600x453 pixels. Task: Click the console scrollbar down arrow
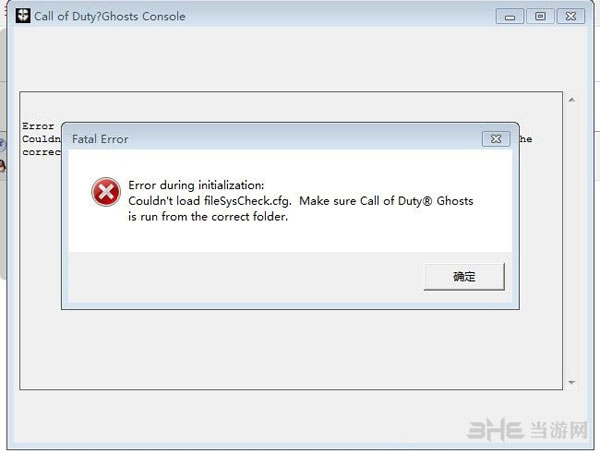571,382
